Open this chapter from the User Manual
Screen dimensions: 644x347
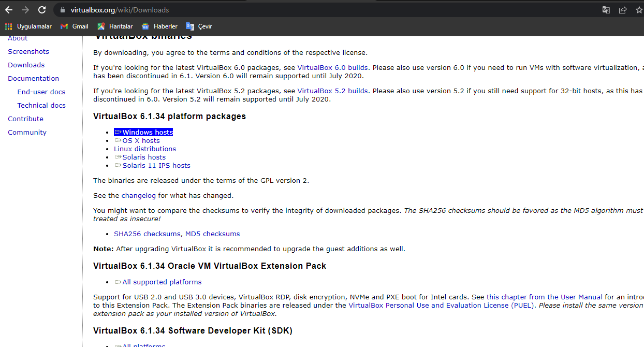(545, 297)
